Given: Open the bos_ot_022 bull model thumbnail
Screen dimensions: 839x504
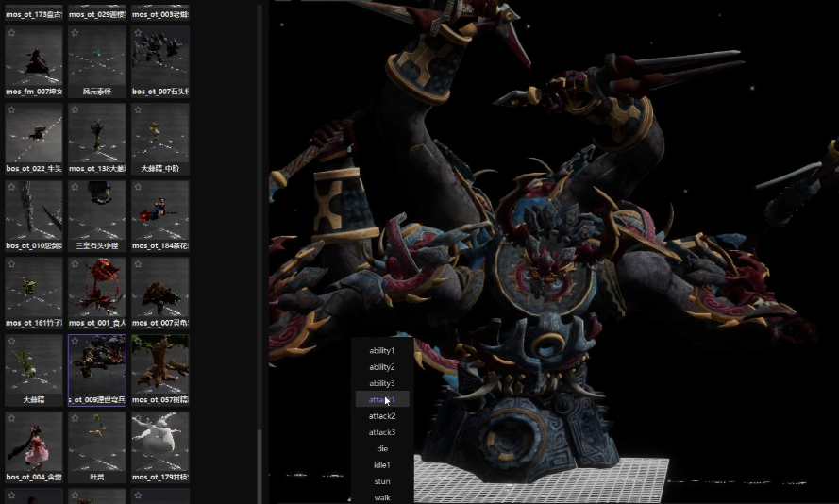Looking at the screenshot, I should pos(34,139).
